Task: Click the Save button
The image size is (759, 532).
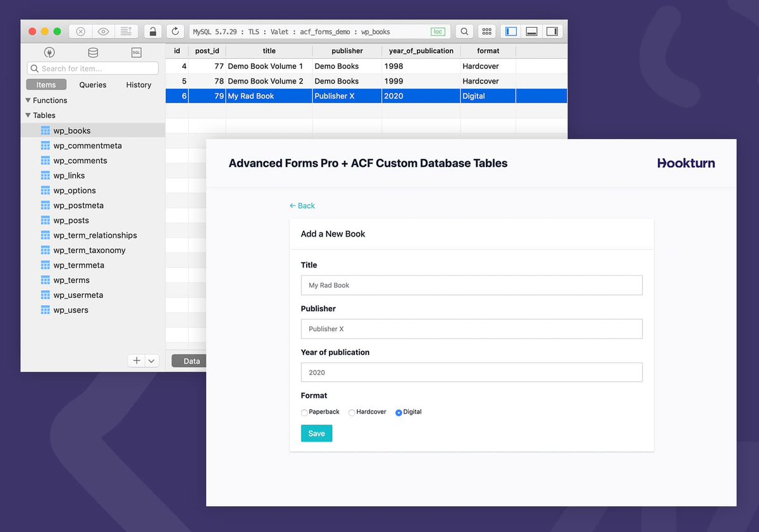Action: pos(317,433)
